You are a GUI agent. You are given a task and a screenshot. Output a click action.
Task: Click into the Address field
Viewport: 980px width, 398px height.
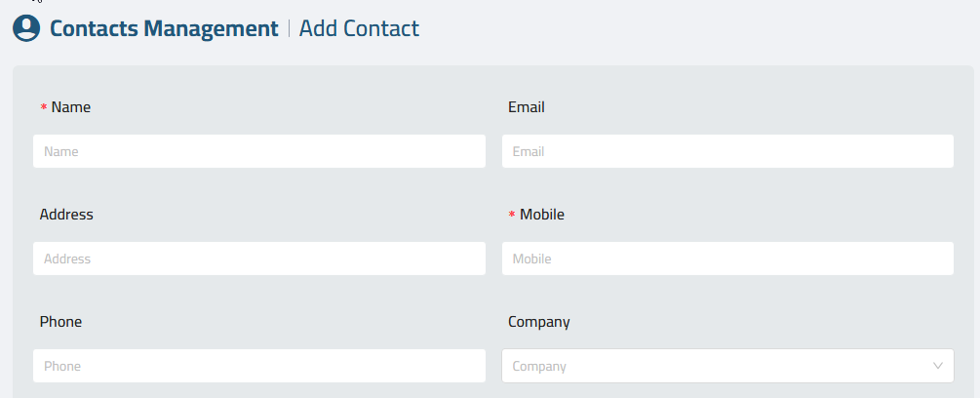259,259
